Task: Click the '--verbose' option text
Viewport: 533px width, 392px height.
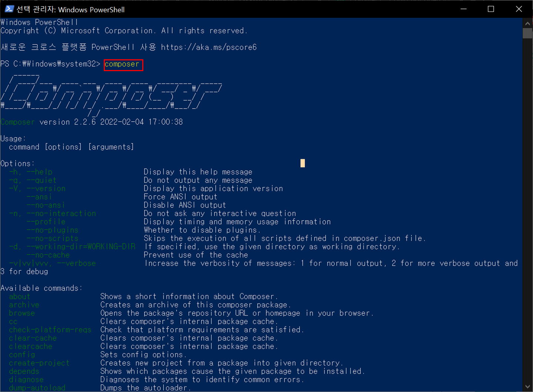Action: click(x=76, y=263)
